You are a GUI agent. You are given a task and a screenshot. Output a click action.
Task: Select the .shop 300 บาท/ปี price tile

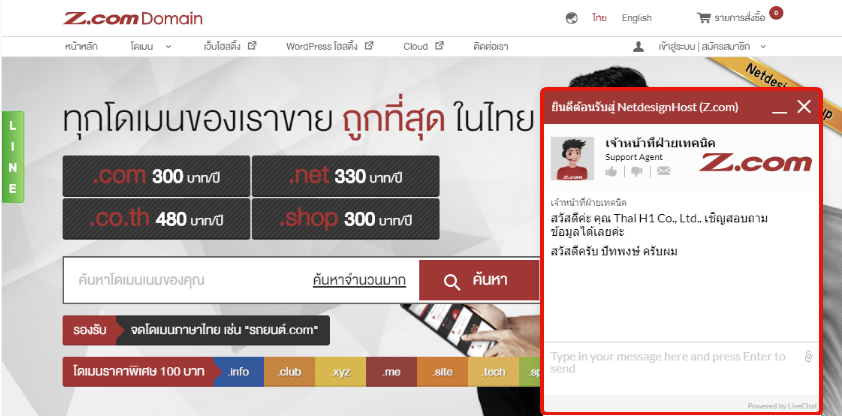(346, 219)
